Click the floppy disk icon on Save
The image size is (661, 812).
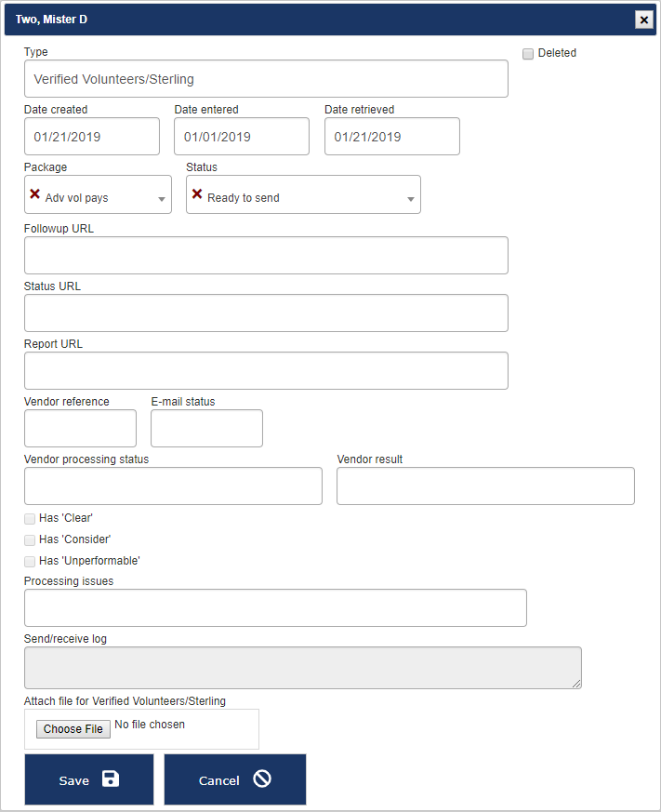pyautogui.click(x=111, y=779)
